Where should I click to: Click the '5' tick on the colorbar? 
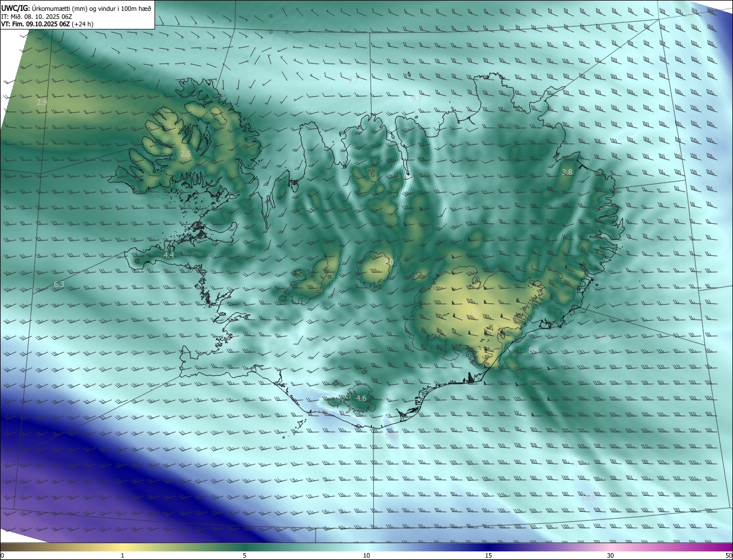point(245,555)
